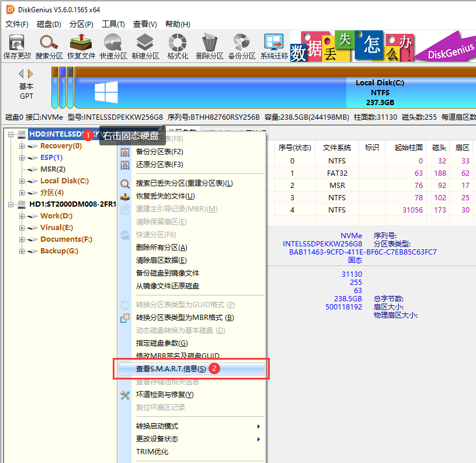Image resolution: width=476 pixels, height=463 pixels.
Task: Click the HD0 Intel SSD drive icon
Action: [22, 134]
